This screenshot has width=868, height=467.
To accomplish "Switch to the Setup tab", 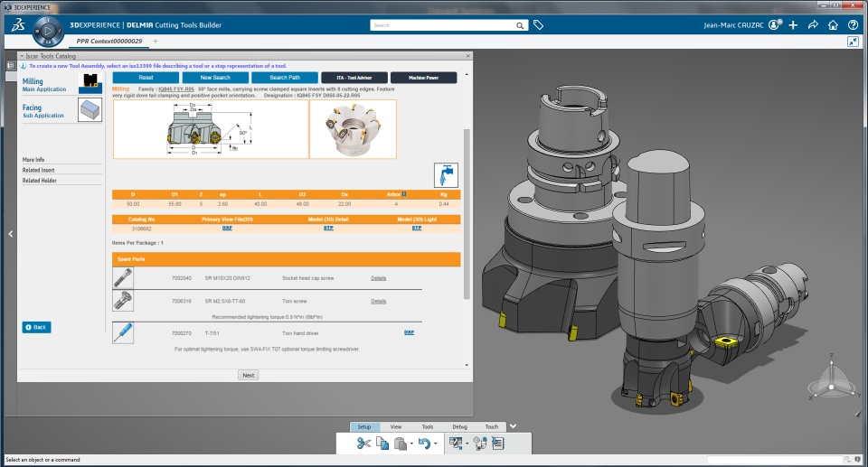I will 364,426.
